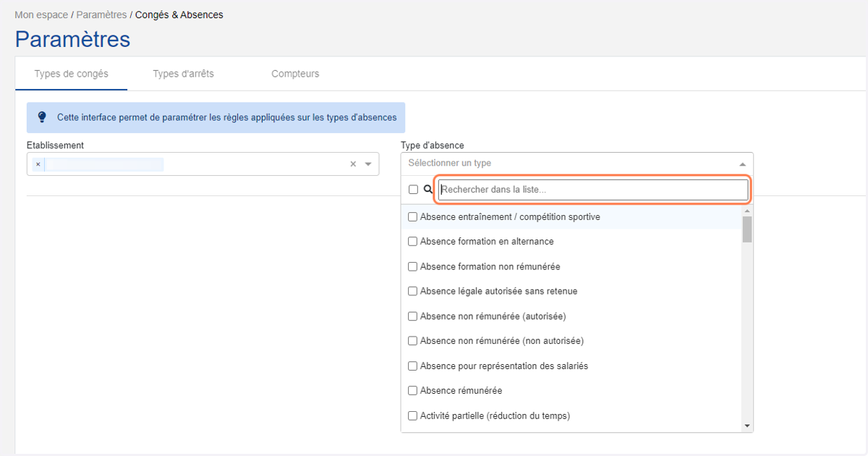Check Absence formation en alternance
The height and width of the screenshot is (456, 868).
[x=413, y=241]
